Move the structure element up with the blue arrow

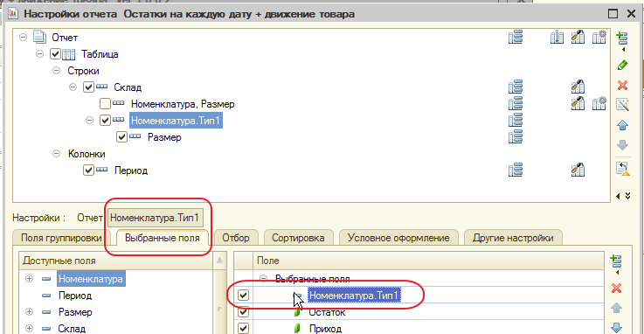point(623,125)
